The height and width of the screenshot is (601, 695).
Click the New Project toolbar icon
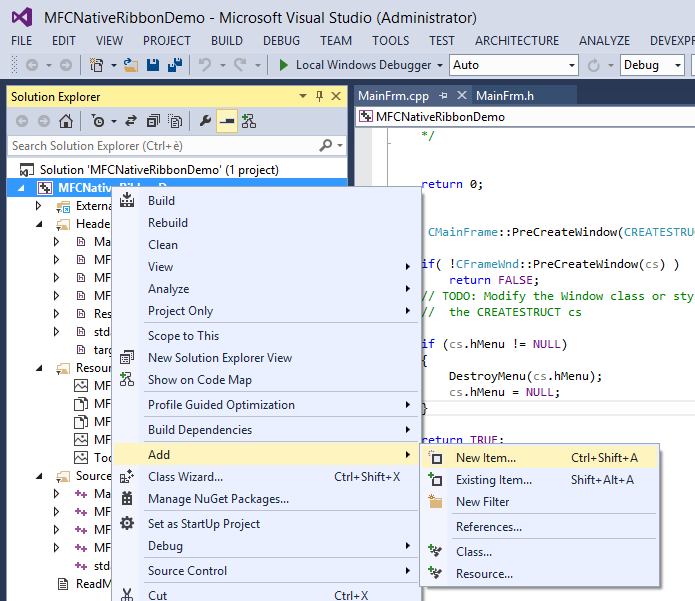[96, 66]
